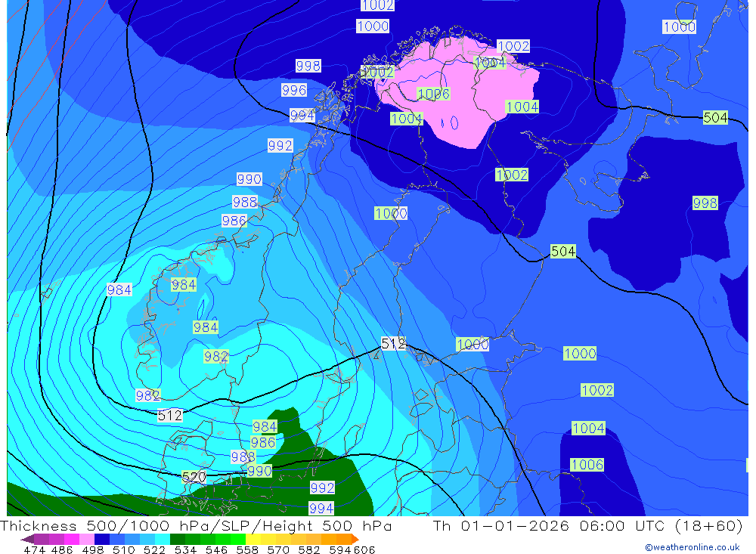Click the "558" legend value
The height and width of the screenshot is (554, 756).
[247, 549]
